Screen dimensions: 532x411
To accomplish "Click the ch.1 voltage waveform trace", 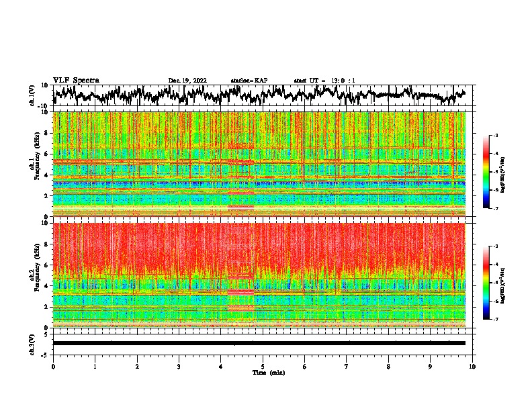I will click(x=259, y=95).
